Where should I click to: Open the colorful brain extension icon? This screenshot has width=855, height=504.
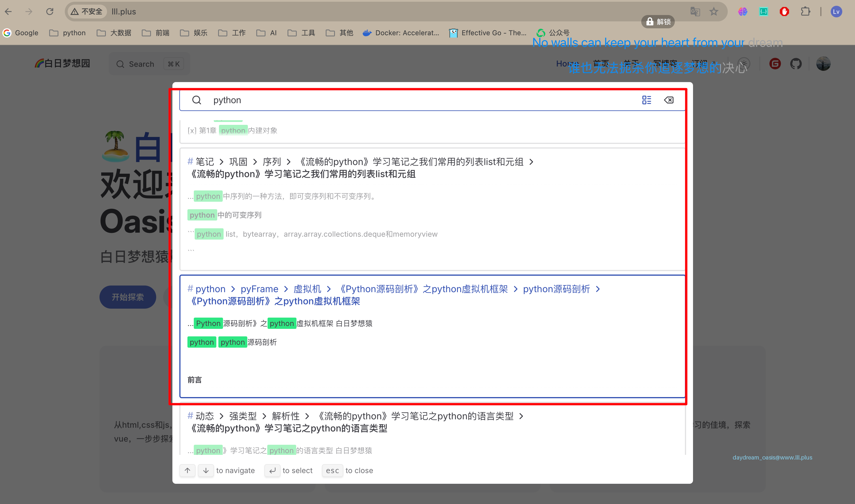742,12
